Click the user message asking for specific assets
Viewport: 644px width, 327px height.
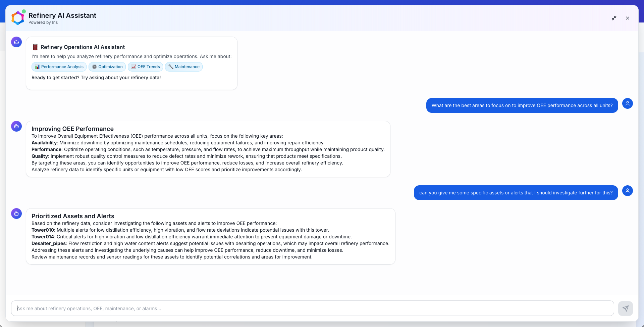click(516, 193)
